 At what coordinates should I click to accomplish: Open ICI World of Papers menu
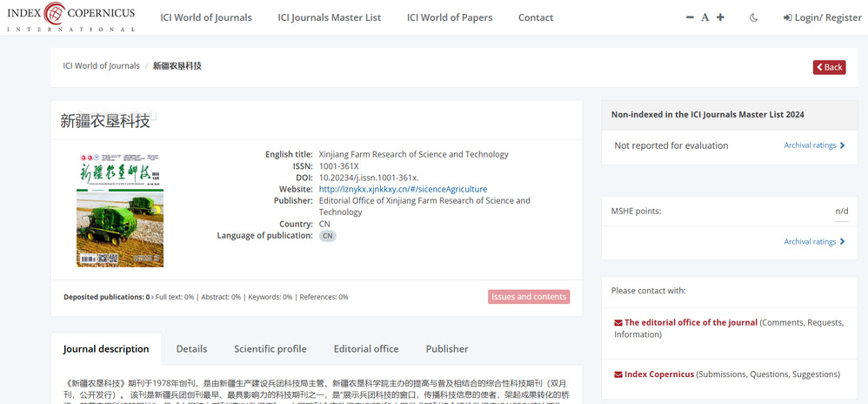point(449,17)
